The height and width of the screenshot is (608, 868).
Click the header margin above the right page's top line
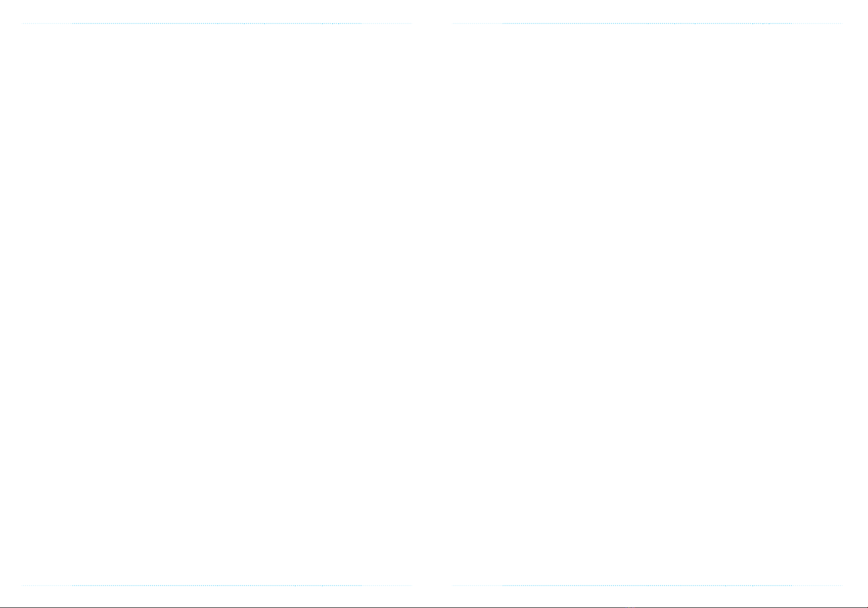point(648,11)
